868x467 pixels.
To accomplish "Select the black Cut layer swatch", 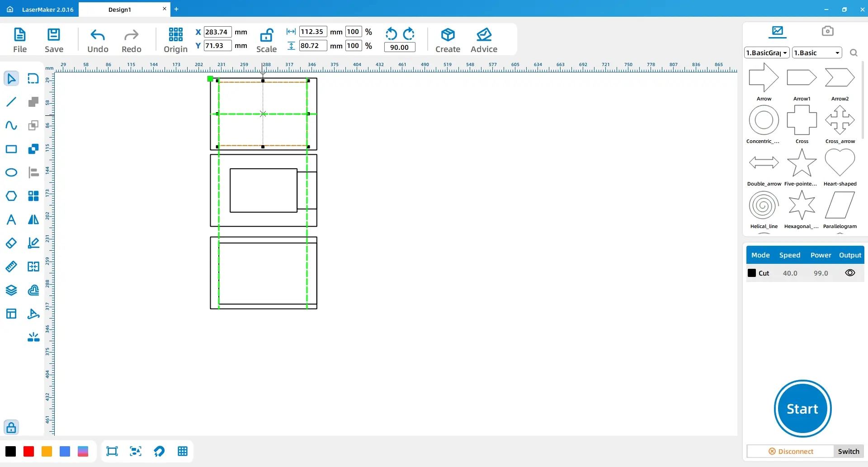I will click(x=752, y=273).
